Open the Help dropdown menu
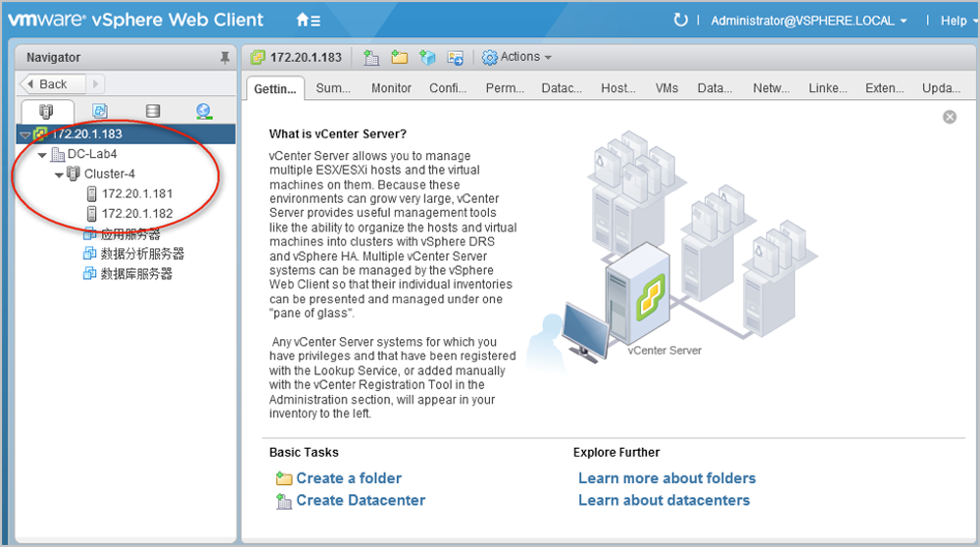The height and width of the screenshot is (547, 980). tap(957, 21)
